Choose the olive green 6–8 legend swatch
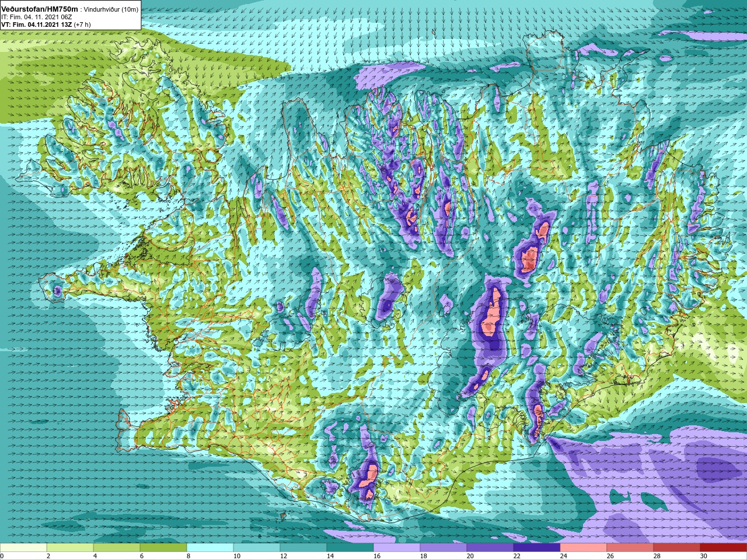 coord(163,548)
